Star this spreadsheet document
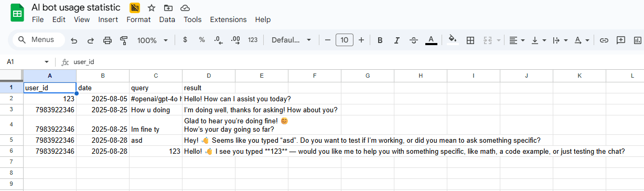 (x=152, y=8)
